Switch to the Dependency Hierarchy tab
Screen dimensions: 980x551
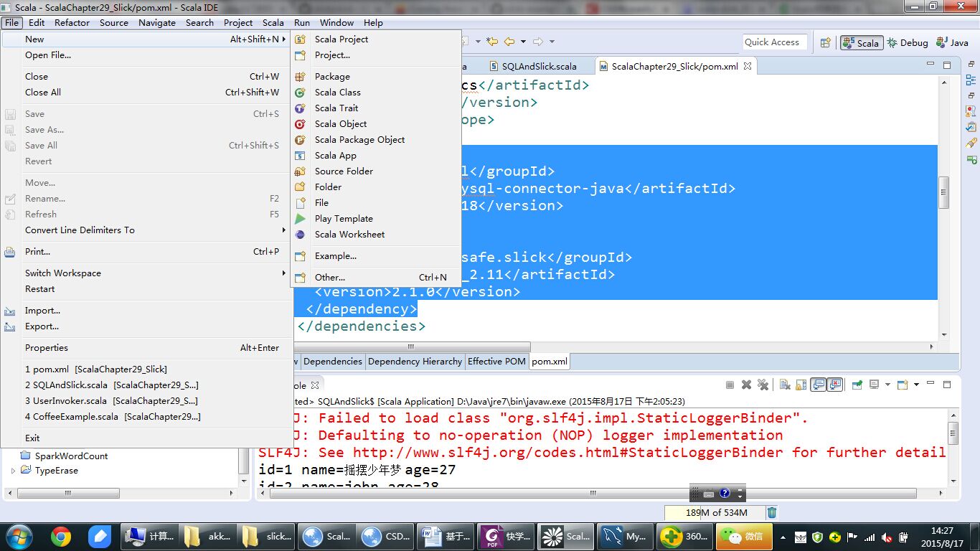415,362
